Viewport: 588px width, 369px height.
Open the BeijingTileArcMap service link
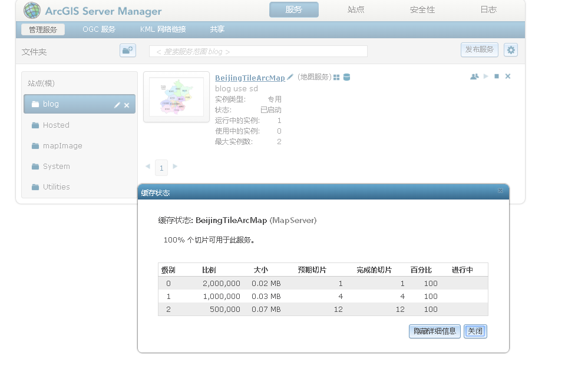click(250, 78)
